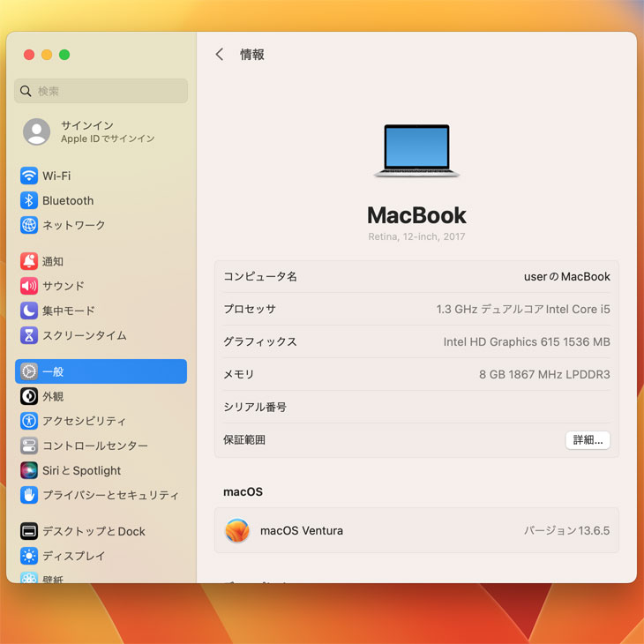Select the デスクトップと Dock icon

[29, 531]
